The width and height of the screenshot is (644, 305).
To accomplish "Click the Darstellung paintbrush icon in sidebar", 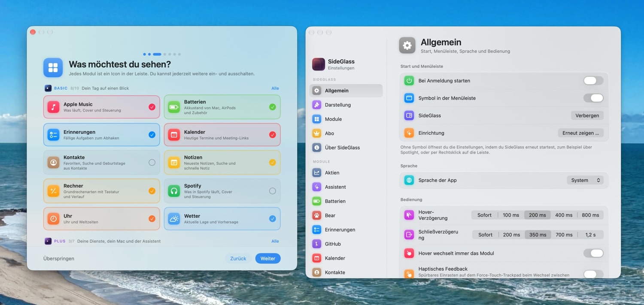I will click(317, 105).
